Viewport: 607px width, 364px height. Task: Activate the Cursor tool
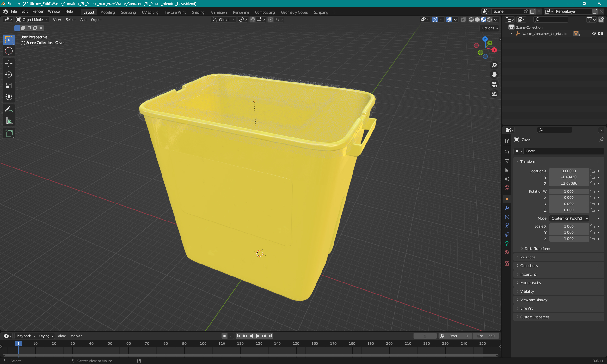pos(9,51)
